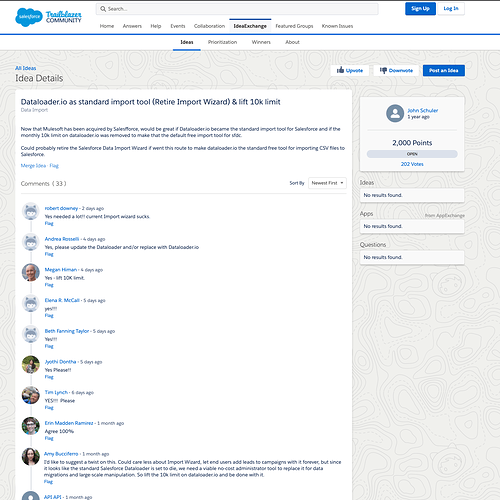Open Beth Fanning Taylor's name link

(x=67, y=331)
